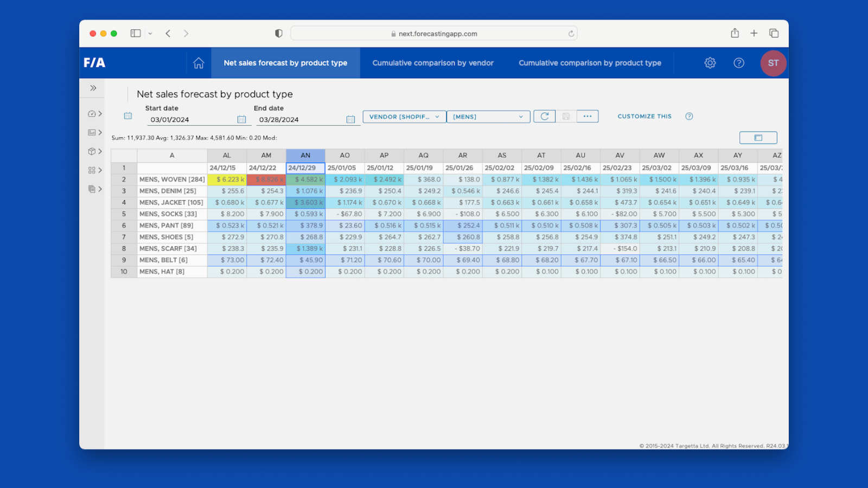This screenshot has width=868, height=488.
Task: Open the three-dots more options button
Action: (x=588, y=116)
